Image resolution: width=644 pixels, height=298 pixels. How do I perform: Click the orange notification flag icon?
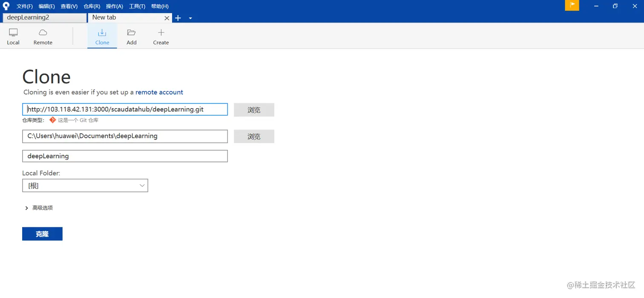coord(572,5)
